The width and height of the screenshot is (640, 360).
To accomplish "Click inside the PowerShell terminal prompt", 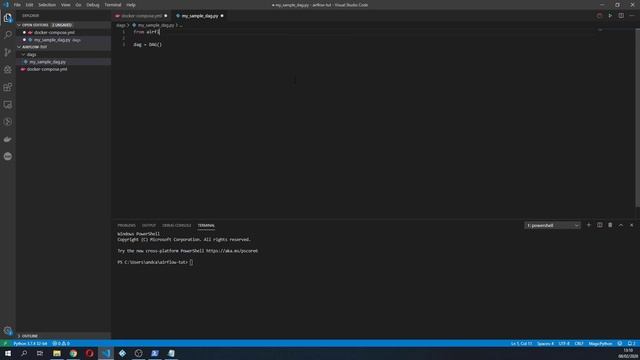I will click(191, 262).
